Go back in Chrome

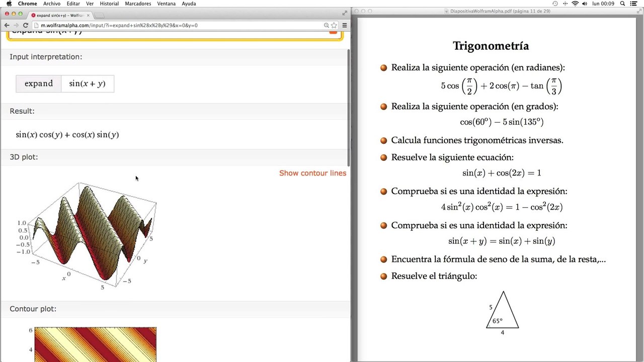(x=7, y=25)
